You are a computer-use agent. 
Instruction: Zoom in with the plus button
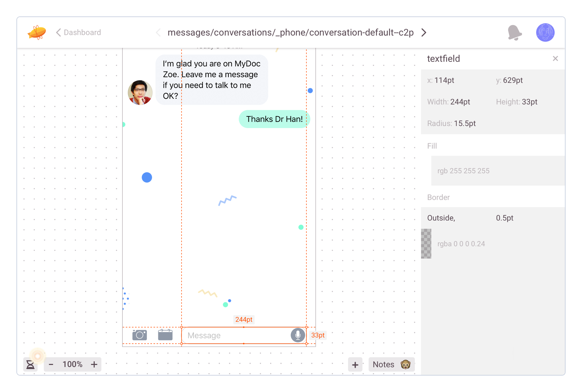point(94,364)
